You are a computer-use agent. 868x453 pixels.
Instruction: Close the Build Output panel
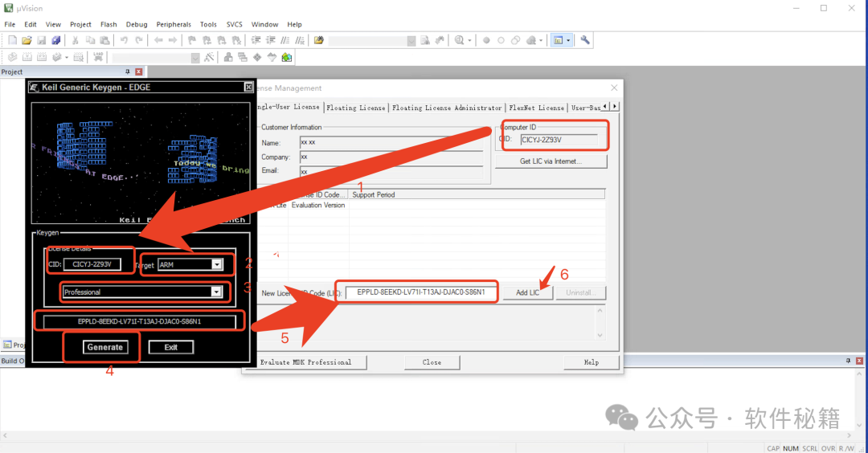click(860, 361)
